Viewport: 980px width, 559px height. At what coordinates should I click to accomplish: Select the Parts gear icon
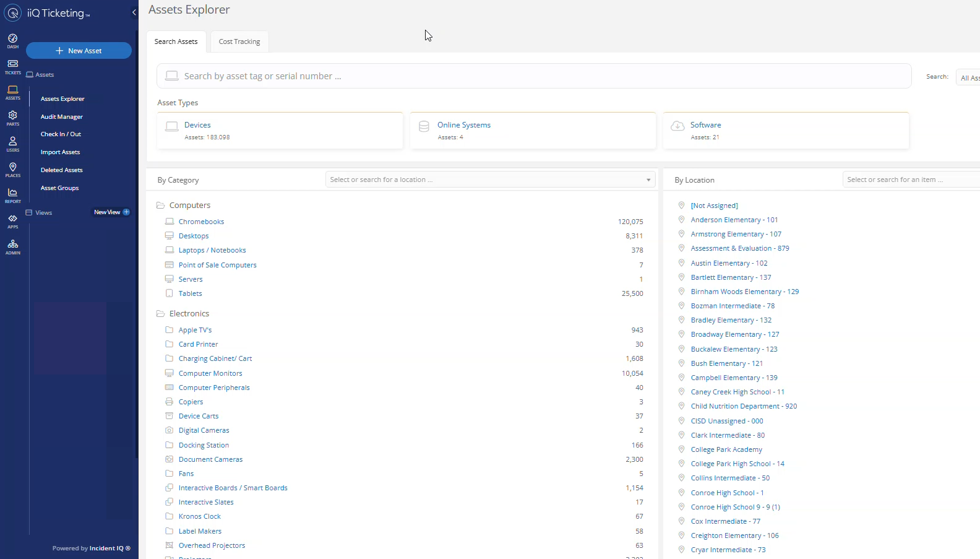(x=12, y=118)
